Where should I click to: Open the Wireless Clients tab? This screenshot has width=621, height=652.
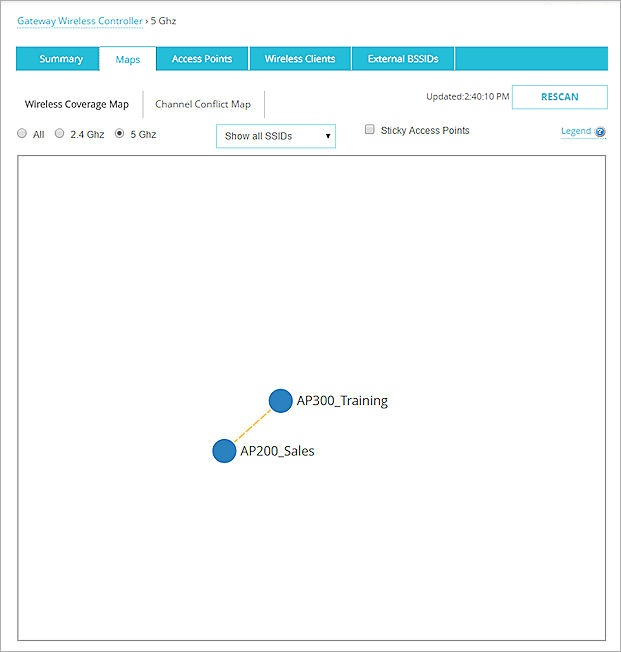(300, 59)
